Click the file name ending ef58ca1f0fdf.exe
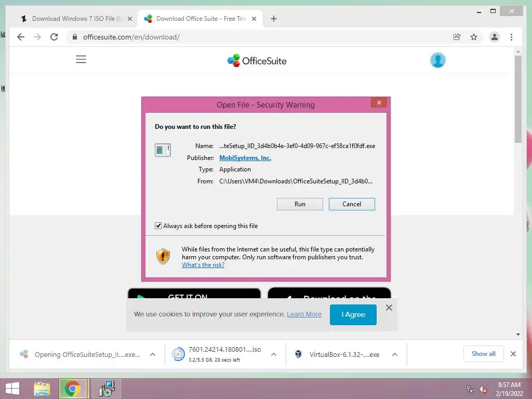Screen dimensions: 532x399 (x=297, y=146)
